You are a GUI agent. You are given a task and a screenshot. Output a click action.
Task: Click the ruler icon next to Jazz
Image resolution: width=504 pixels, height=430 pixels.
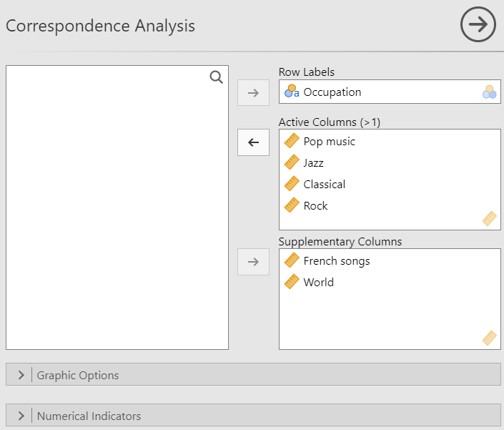pos(292,162)
